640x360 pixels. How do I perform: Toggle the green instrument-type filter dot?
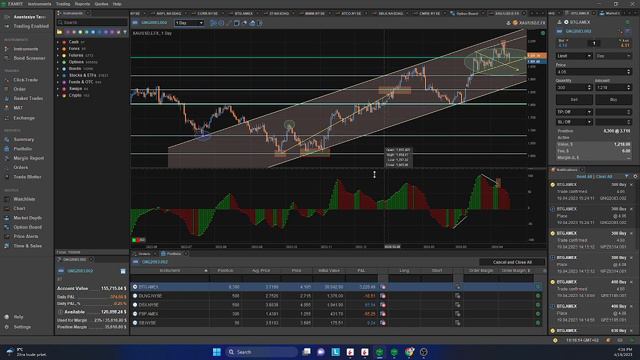tap(87, 32)
